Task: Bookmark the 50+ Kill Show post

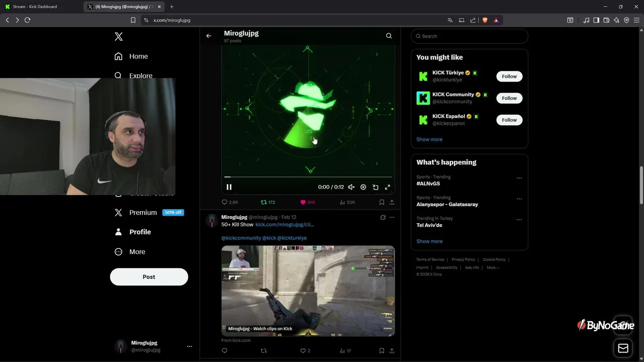Action: point(381,351)
